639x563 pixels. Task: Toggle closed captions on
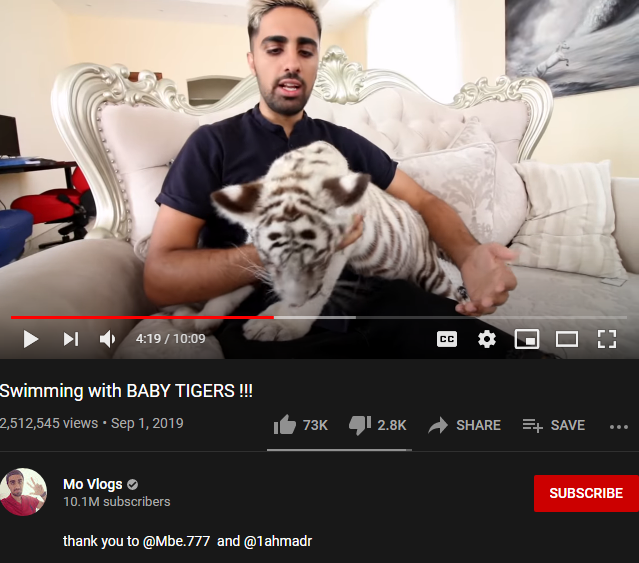(447, 339)
